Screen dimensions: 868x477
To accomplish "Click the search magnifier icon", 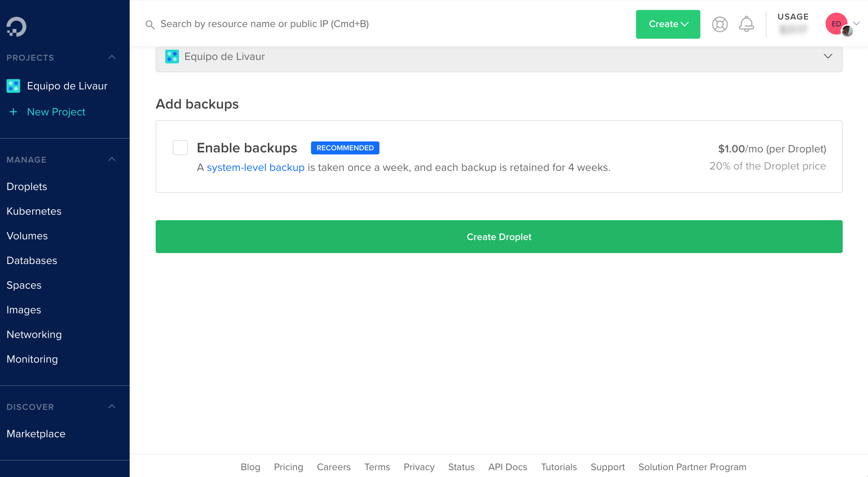I will (x=150, y=24).
